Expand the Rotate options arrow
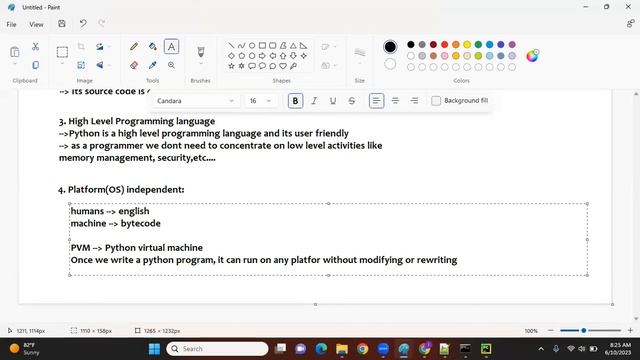The height and width of the screenshot is (360, 640). (109, 47)
